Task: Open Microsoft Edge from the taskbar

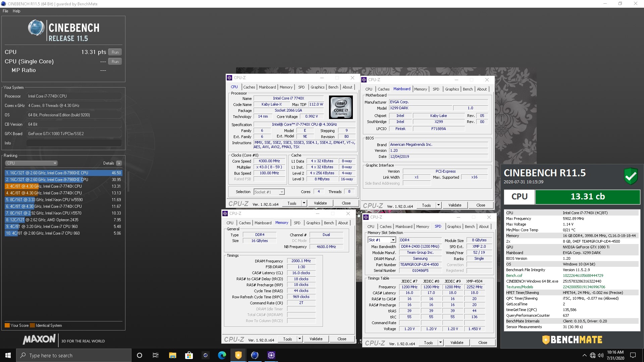Action: pyautogui.click(x=222, y=355)
